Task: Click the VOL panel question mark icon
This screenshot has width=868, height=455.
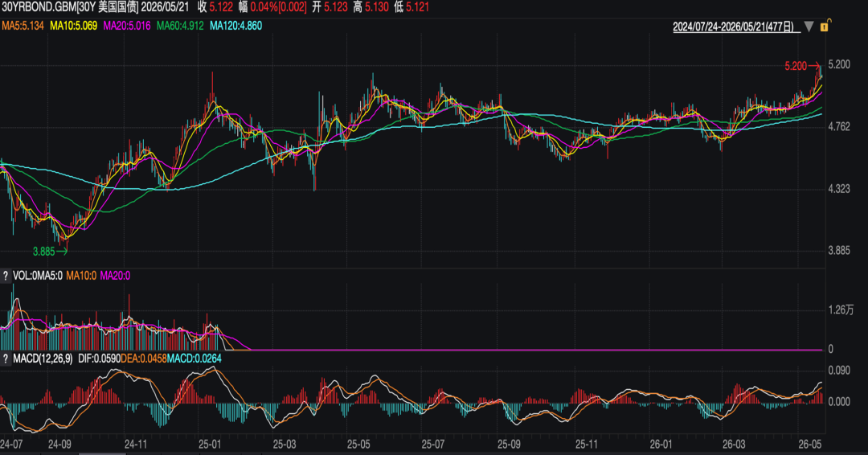Action: (6, 276)
